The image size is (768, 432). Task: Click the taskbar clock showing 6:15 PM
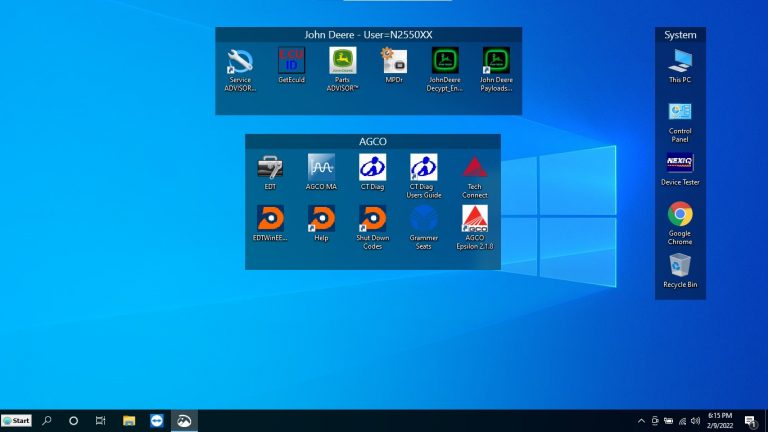[720, 421]
